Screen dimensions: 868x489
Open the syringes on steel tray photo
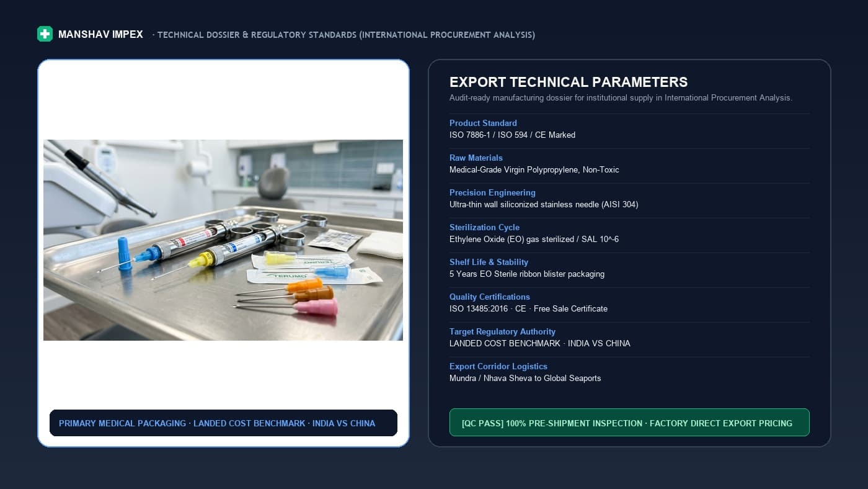pyautogui.click(x=223, y=240)
